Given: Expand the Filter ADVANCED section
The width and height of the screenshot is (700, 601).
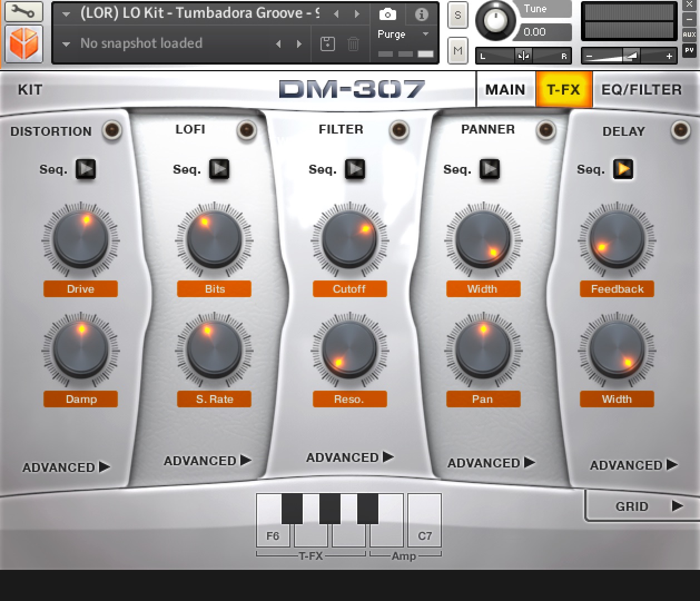Looking at the screenshot, I should pyautogui.click(x=349, y=457).
